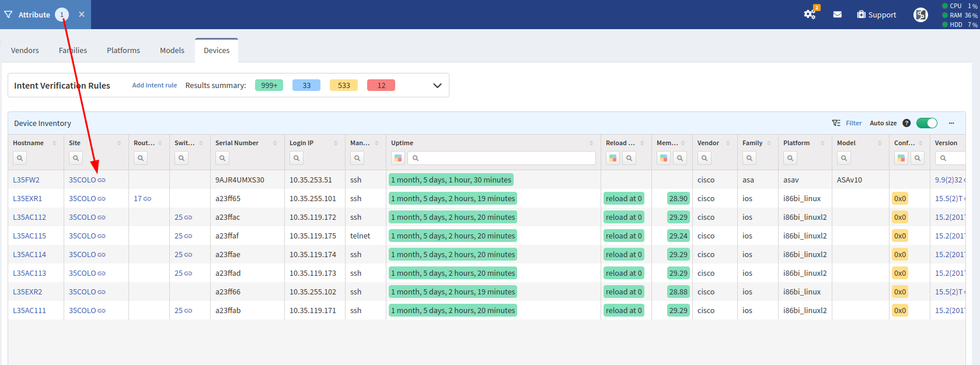This screenshot has height=365, width=980.
Task: Click Site column search icon
Action: point(76,158)
